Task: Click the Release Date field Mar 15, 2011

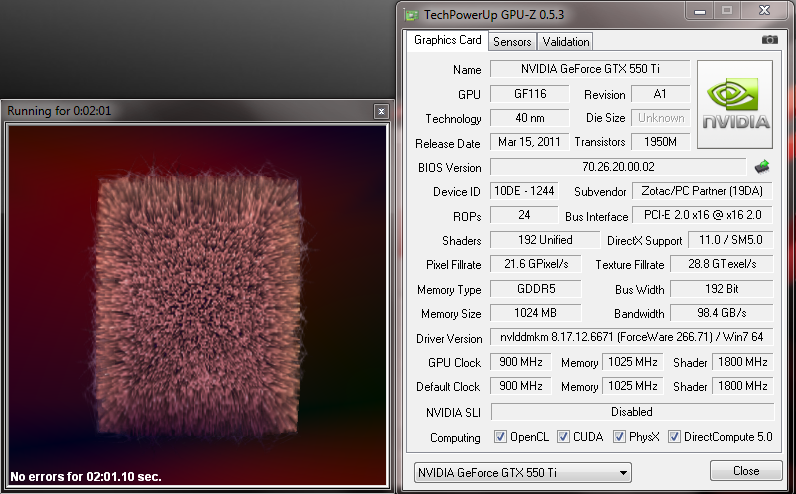Action: (529, 142)
